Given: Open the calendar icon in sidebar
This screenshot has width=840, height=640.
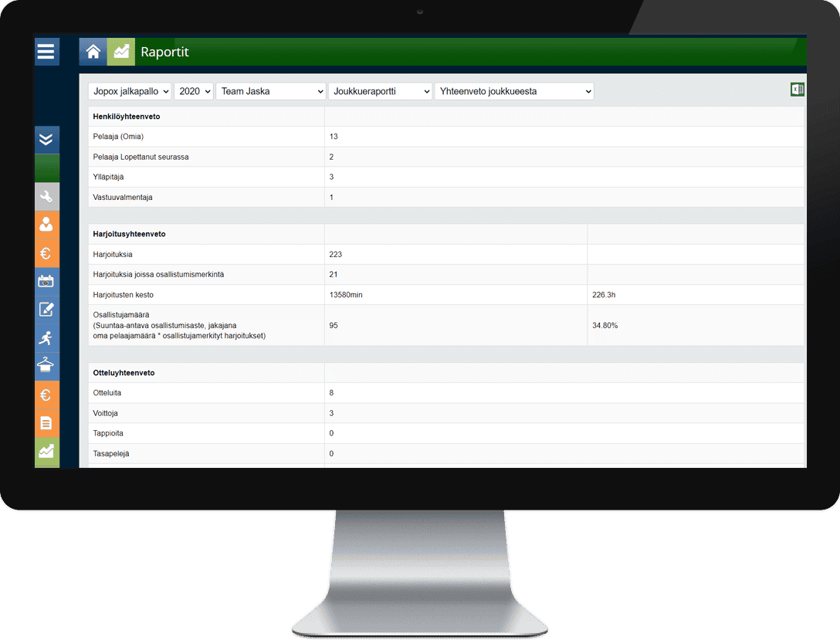Looking at the screenshot, I should 46,282.
